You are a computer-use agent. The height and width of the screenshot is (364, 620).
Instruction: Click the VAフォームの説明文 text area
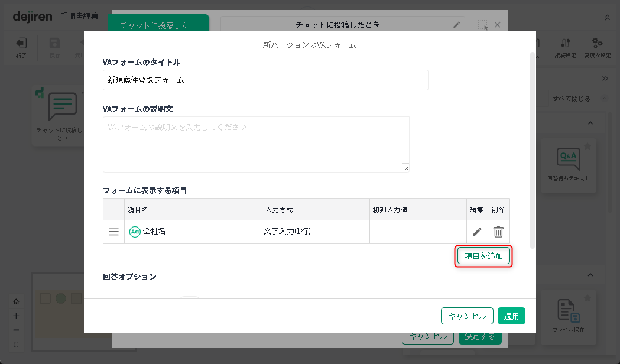pyautogui.click(x=256, y=144)
